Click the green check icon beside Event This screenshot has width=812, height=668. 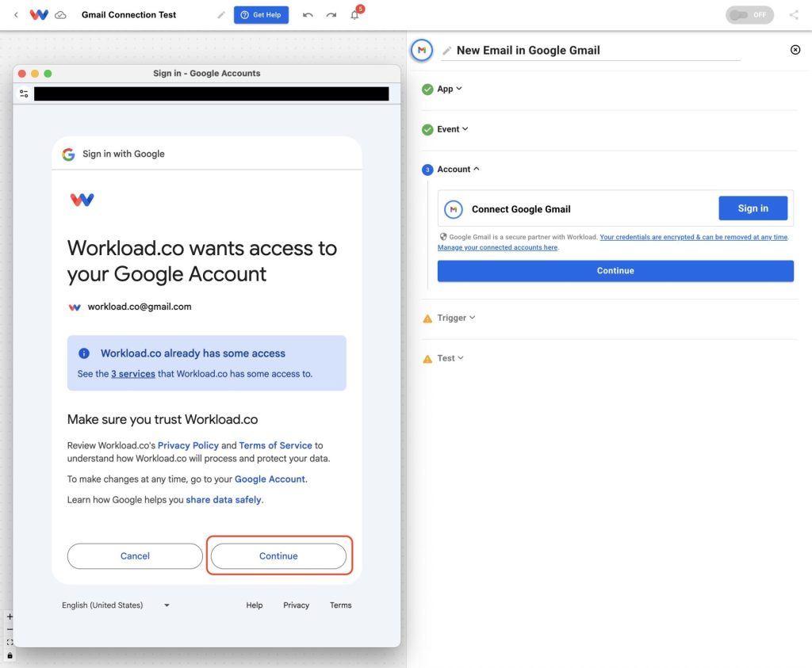pyautogui.click(x=427, y=129)
